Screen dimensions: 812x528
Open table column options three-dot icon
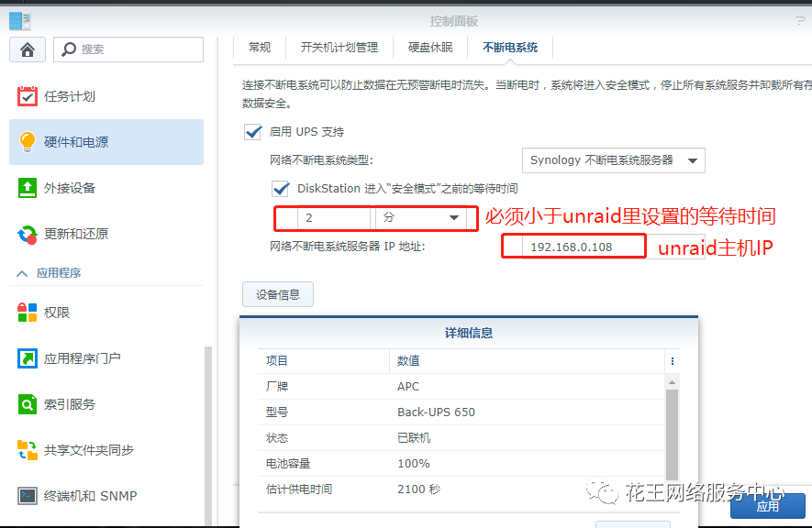(x=673, y=361)
